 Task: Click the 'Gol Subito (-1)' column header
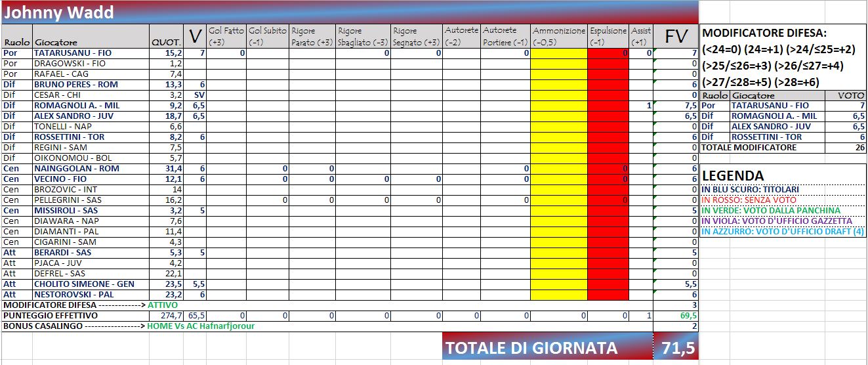268,36
